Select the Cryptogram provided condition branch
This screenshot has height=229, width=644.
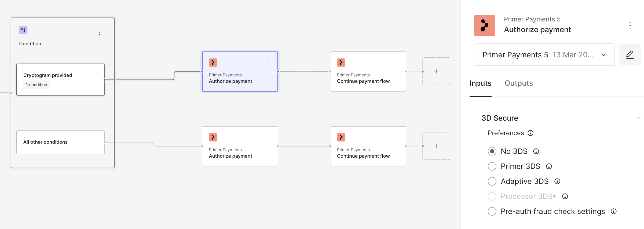(x=60, y=80)
